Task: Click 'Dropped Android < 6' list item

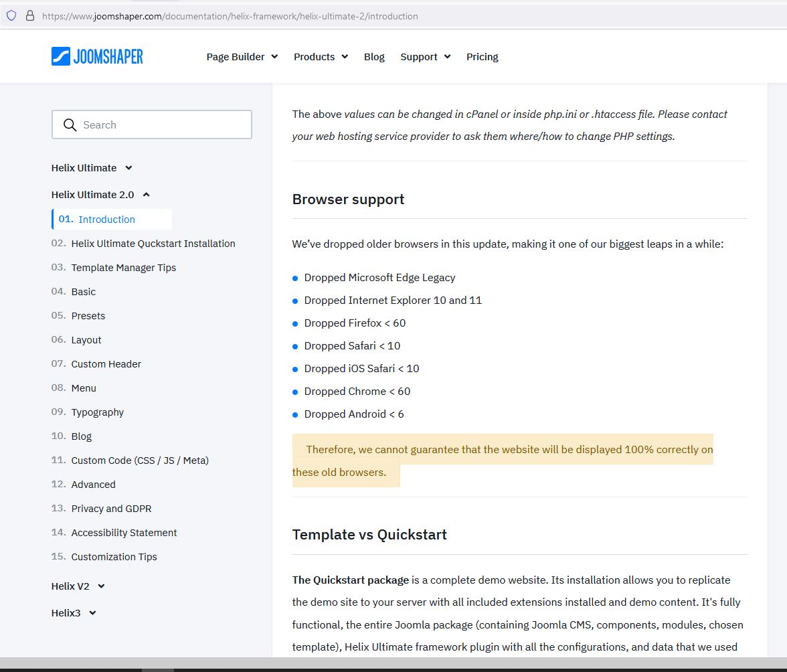Action: pos(354,414)
